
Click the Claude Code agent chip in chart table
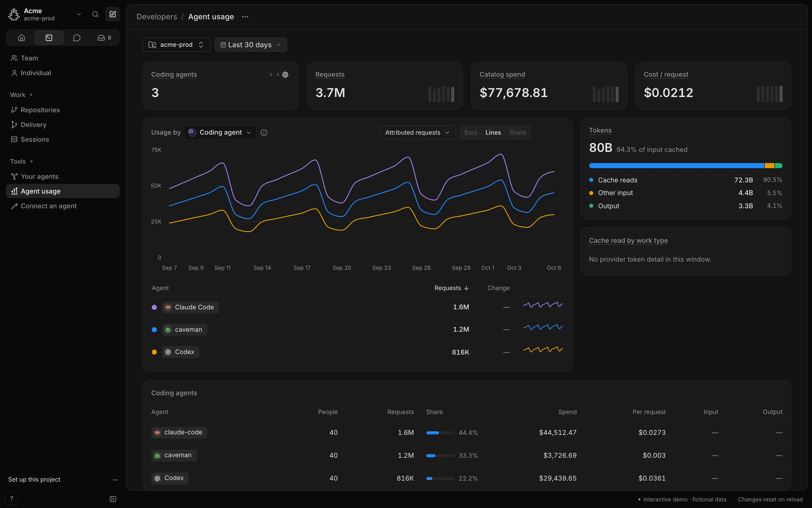190,307
